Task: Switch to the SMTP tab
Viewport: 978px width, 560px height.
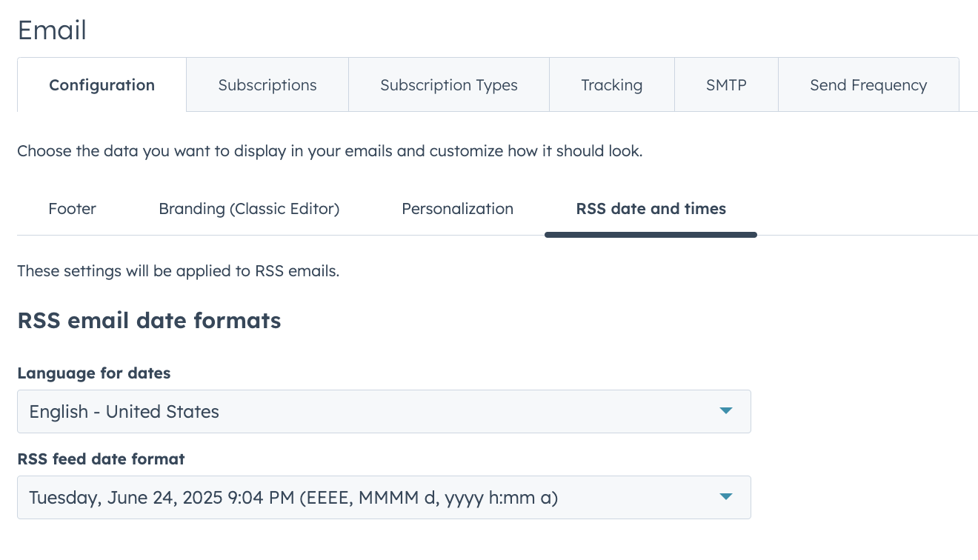Action: pyautogui.click(x=726, y=84)
